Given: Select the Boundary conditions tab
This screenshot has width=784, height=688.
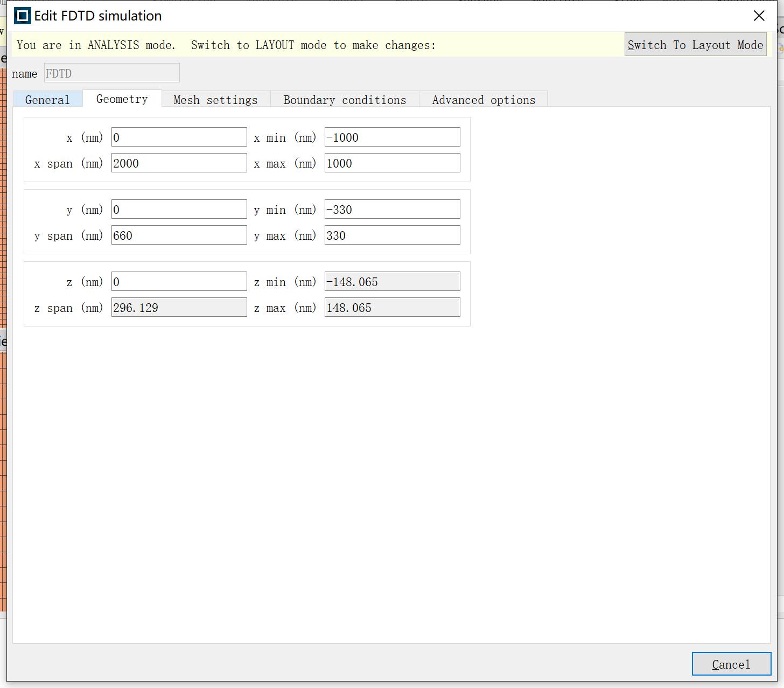Looking at the screenshot, I should 344,99.
